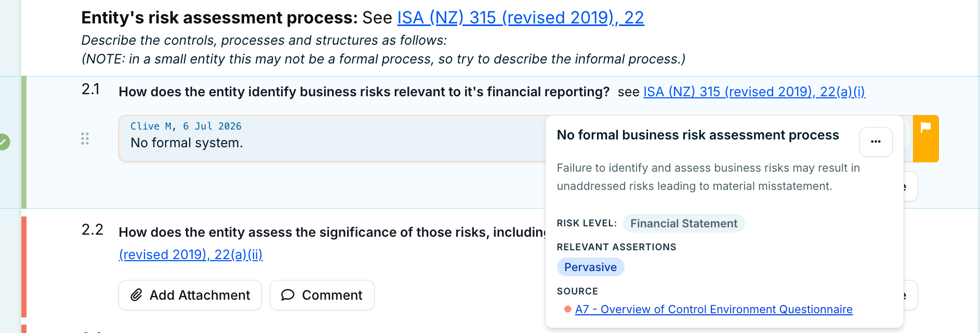Grab the six-dot drag handle beside the answer
Viewport: 980px width, 333px height.
85,138
